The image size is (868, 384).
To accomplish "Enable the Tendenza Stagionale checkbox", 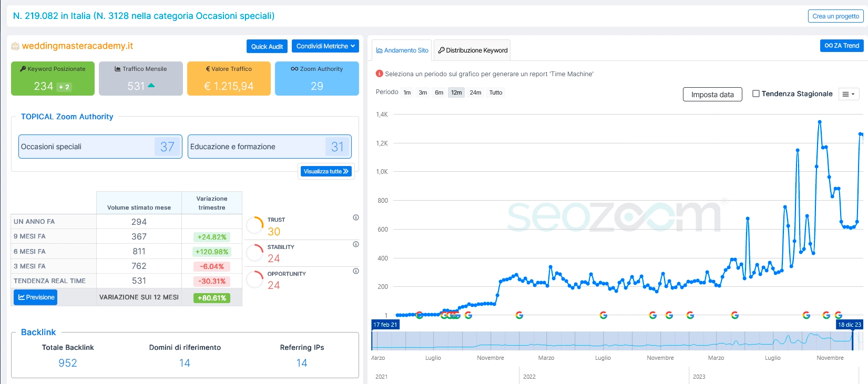I will [x=756, y=94].
